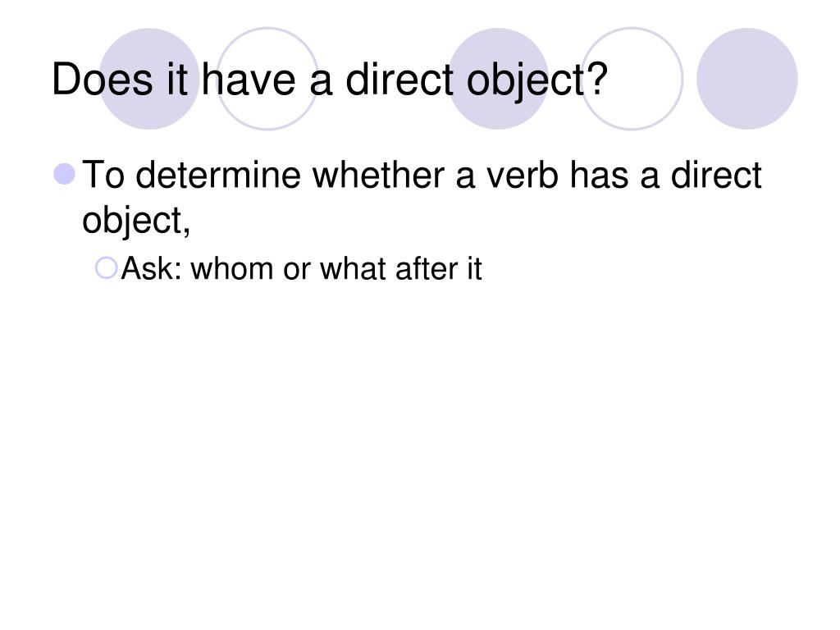Click the hollow circle bullet before 'Ask:'
The height and width of the screenshot is (630, 840).
pyautogui.click(x=106, y=268)
